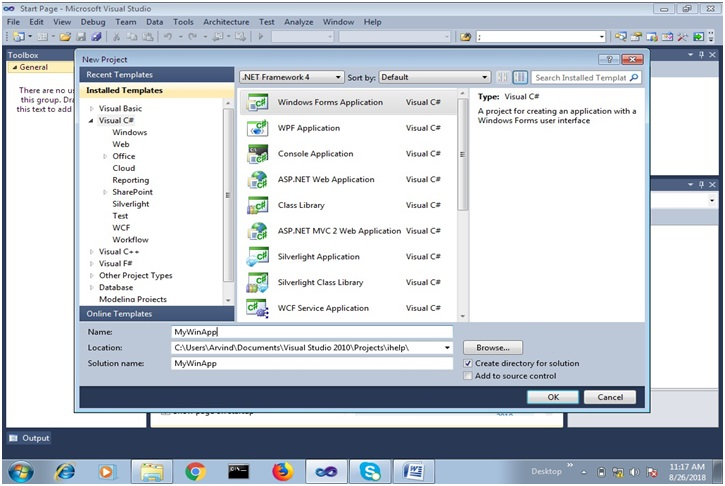Open the Output panel tab

[30, 438]
